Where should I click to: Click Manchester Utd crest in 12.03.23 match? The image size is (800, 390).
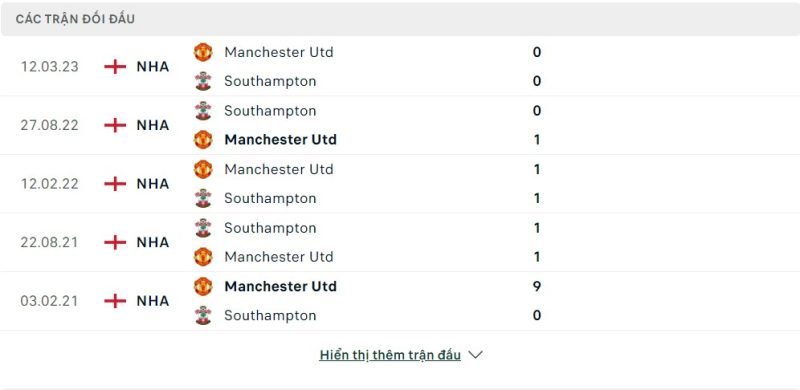[203, 52]
